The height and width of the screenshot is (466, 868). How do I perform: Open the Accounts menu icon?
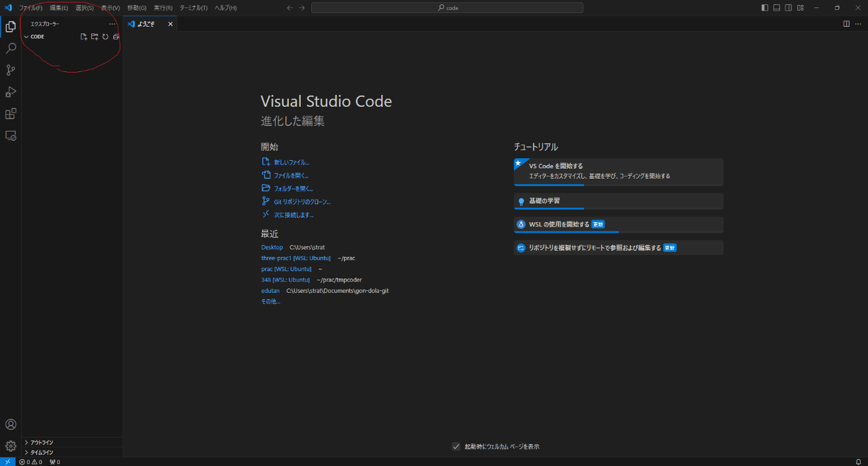point(11,424)
